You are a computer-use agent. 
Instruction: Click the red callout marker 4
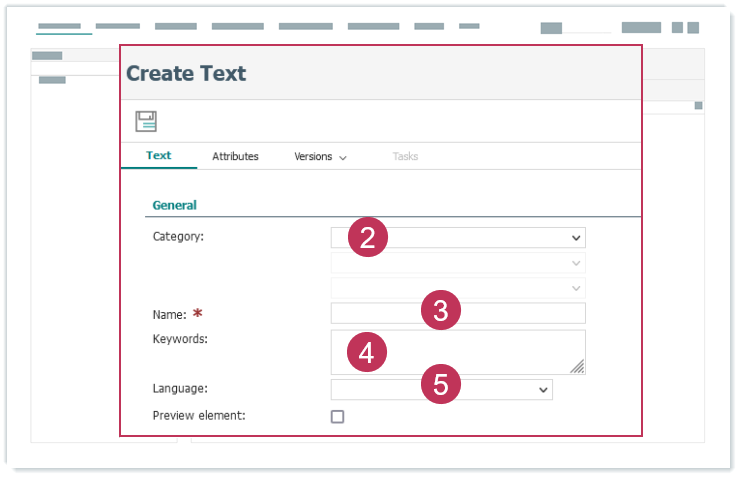click(x=366, y=352)
